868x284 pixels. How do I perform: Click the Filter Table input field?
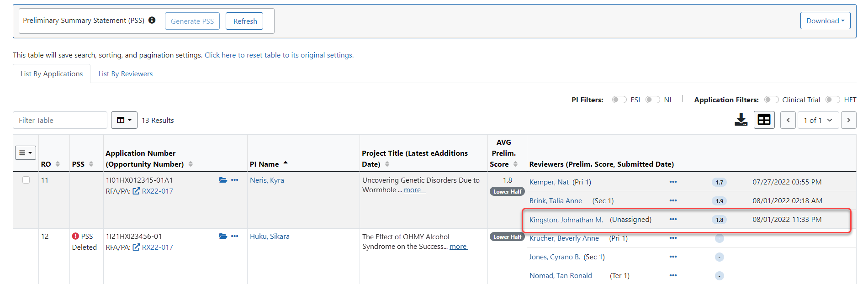tap(60, 120)
